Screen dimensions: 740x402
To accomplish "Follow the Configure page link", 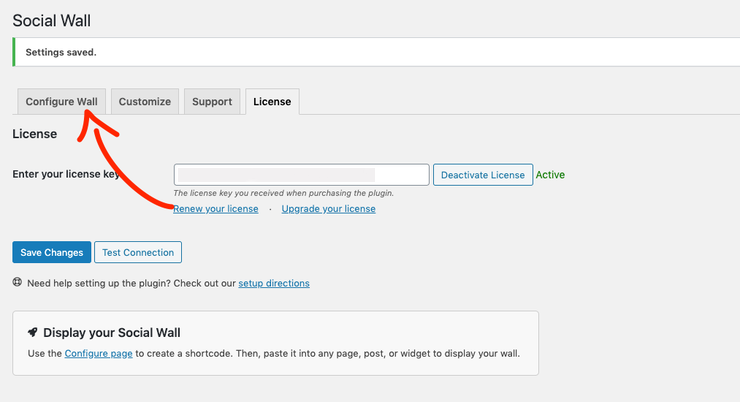I will (98, 353).
